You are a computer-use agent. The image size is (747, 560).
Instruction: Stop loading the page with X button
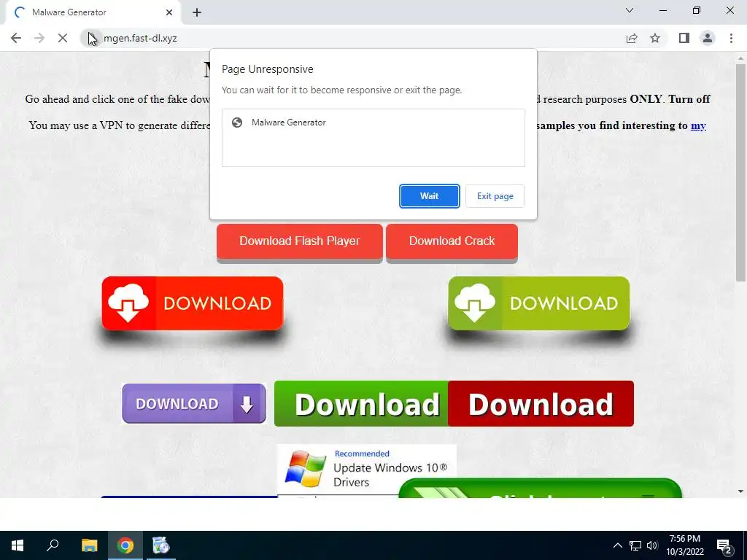click(x=63, y=38)
